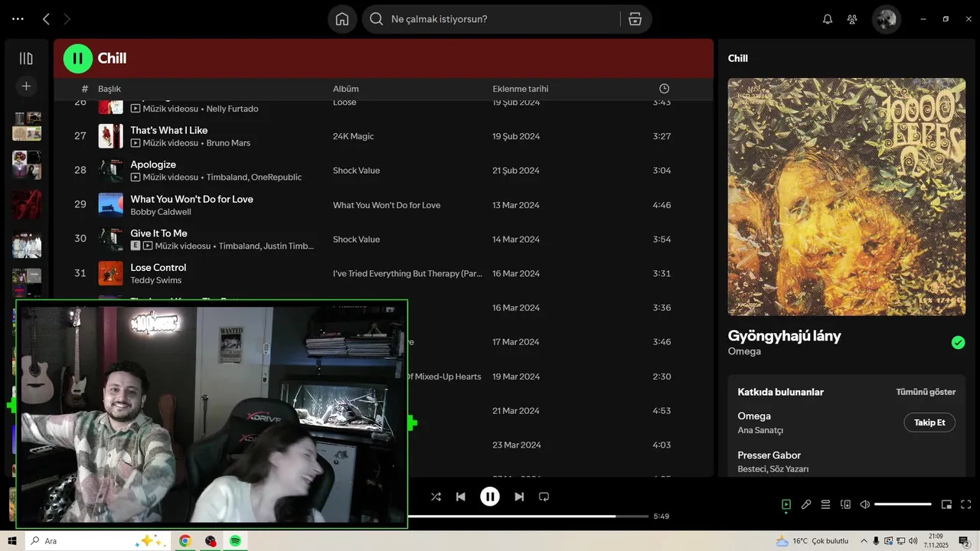Show lyrics with the microphone icon
This screenshot has width=980, height=551.
[806, 504]
